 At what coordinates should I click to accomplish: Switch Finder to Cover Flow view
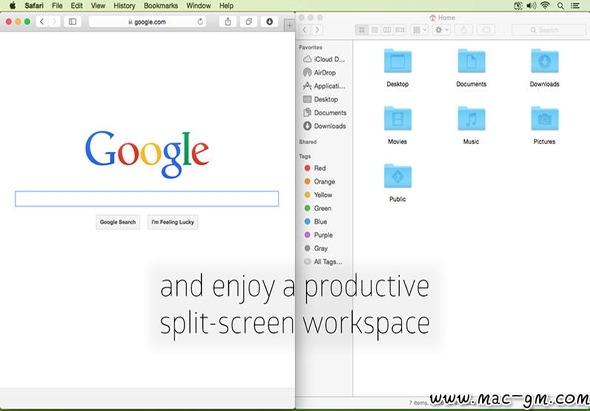coord(400,30)
